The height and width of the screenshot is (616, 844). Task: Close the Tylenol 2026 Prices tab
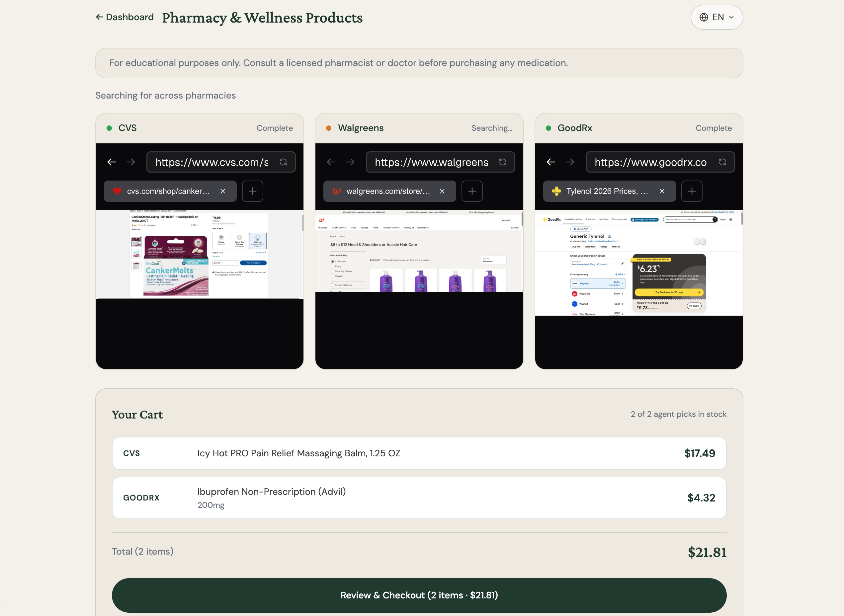[662, 191]
